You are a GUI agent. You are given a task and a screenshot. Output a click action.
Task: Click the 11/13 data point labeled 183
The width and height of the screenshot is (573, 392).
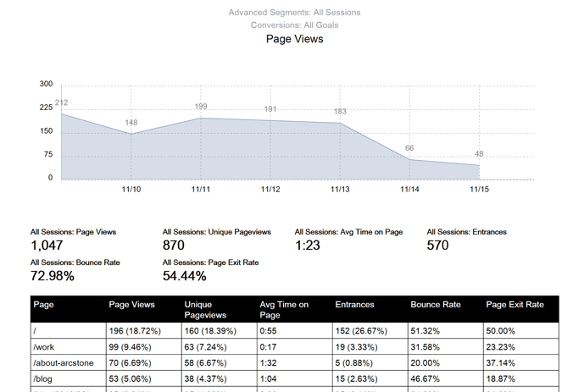tap(340, 123)
